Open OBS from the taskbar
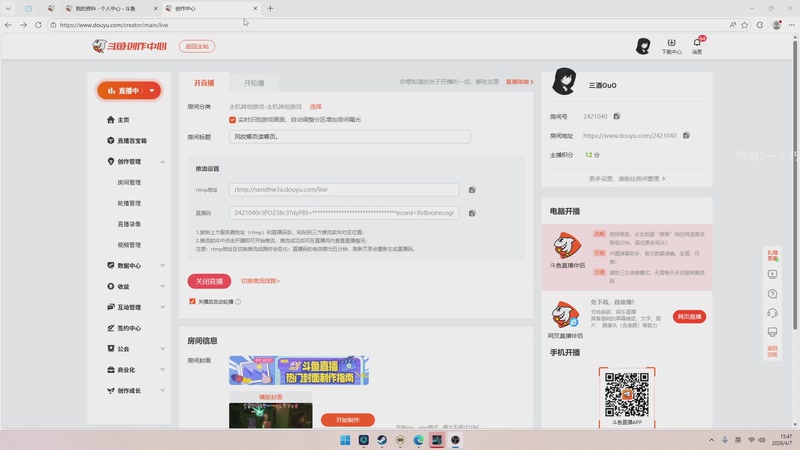 click(x=455, y=440)
